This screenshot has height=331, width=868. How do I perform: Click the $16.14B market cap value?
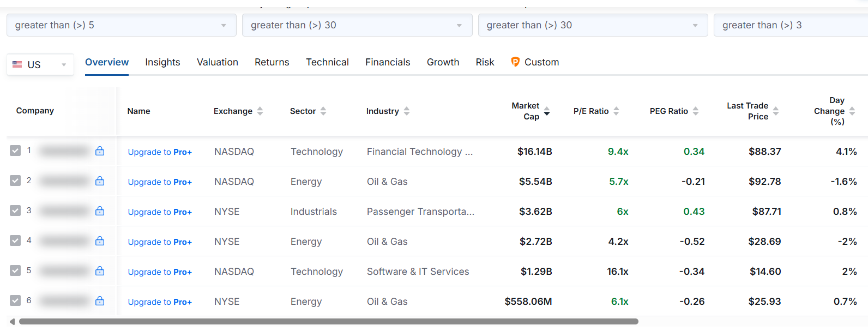pyautogui.click(x=534, y=152)
